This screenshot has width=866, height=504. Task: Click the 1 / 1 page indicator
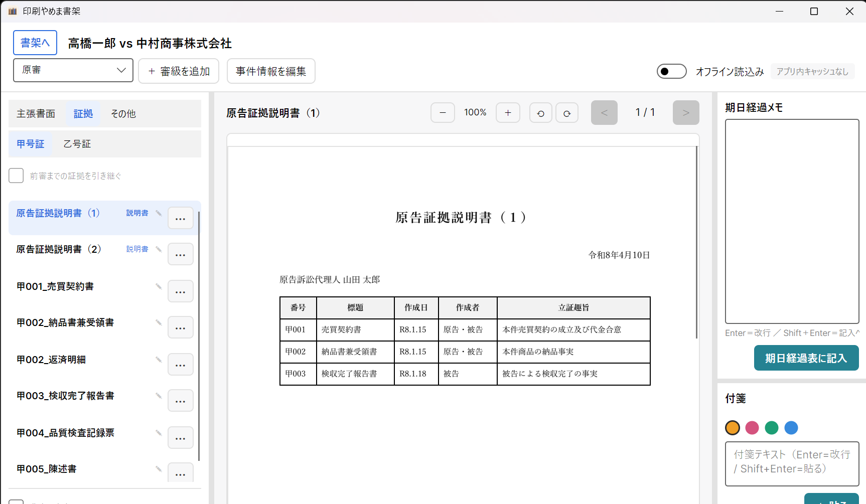(x=645, y=112)
